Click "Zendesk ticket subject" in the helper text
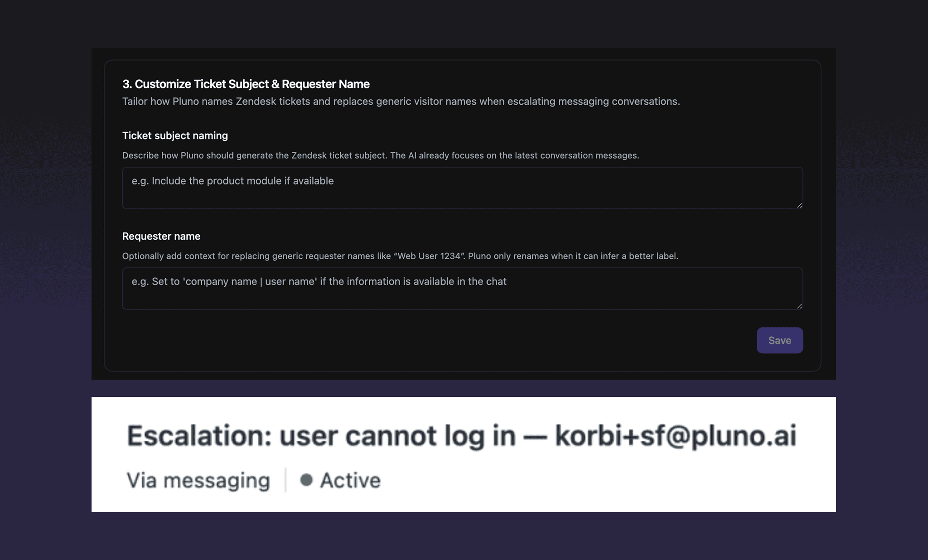Screen dimensions: 928x560 [339, 155]
